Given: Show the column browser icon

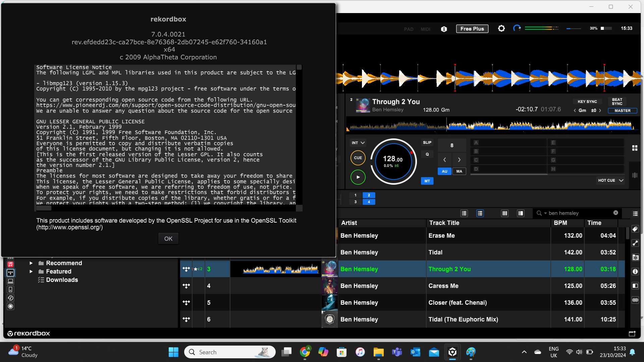Looking at the screenshot, I should pos(504,213).
